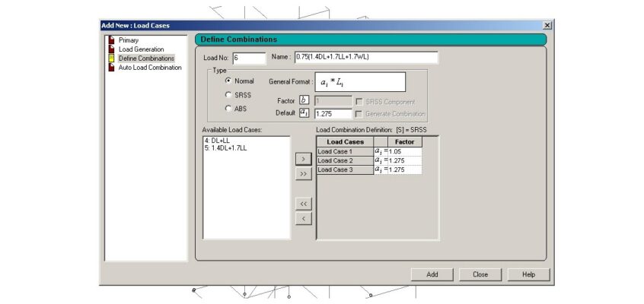Add all load cases with >> button
The image size is (644, 304).
tap(303, 174)
